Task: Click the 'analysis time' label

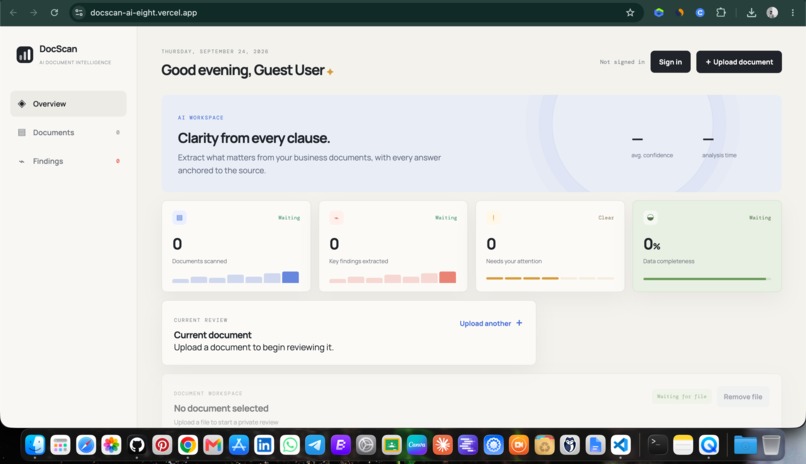Action: click(719, 155)
